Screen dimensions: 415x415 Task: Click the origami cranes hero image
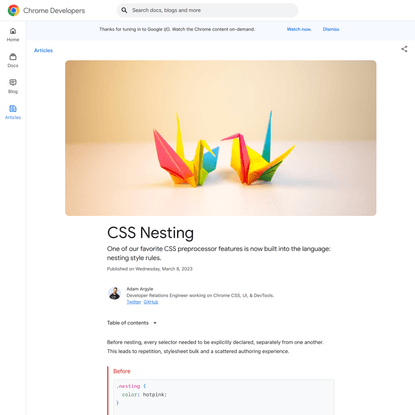[221, 138]
